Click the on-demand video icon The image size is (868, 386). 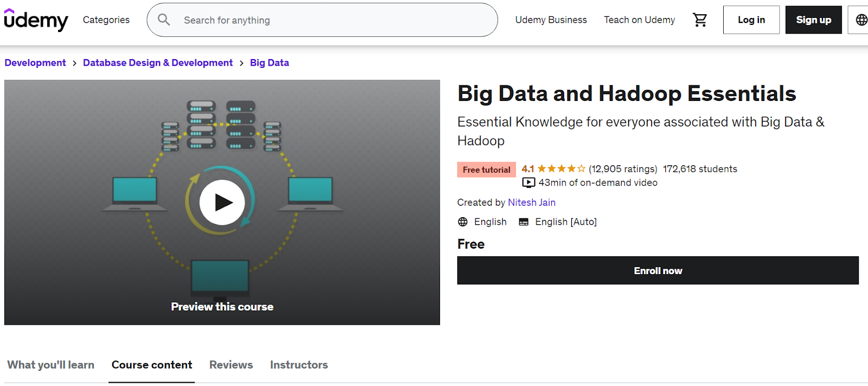point(528,183)
